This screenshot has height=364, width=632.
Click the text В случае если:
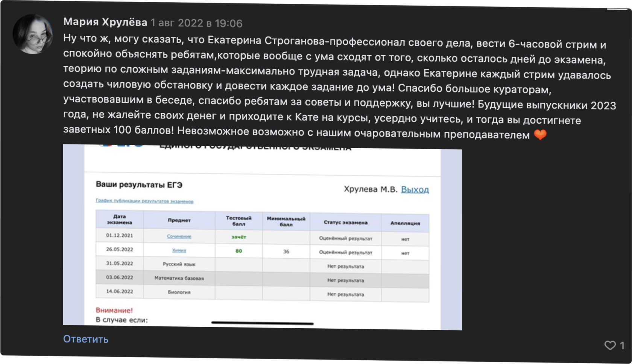(x=122, y=320)
